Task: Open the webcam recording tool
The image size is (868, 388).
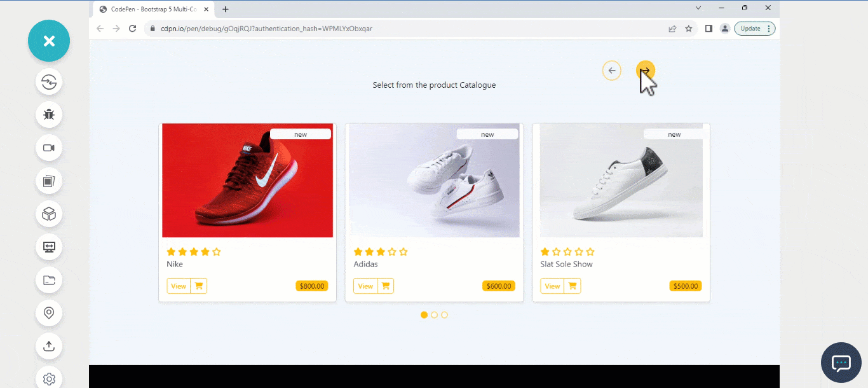Action: (x=49, y=148)
